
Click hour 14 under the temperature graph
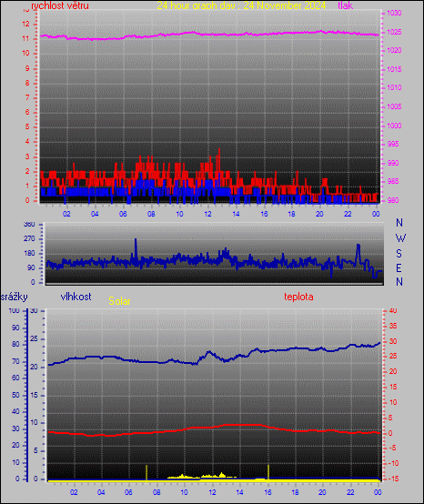240,492
